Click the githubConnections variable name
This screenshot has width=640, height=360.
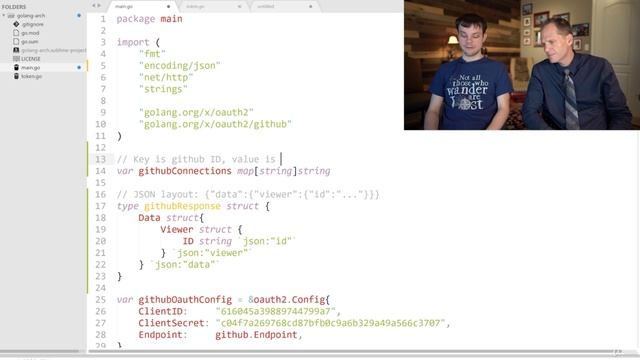tap(185, 171)
